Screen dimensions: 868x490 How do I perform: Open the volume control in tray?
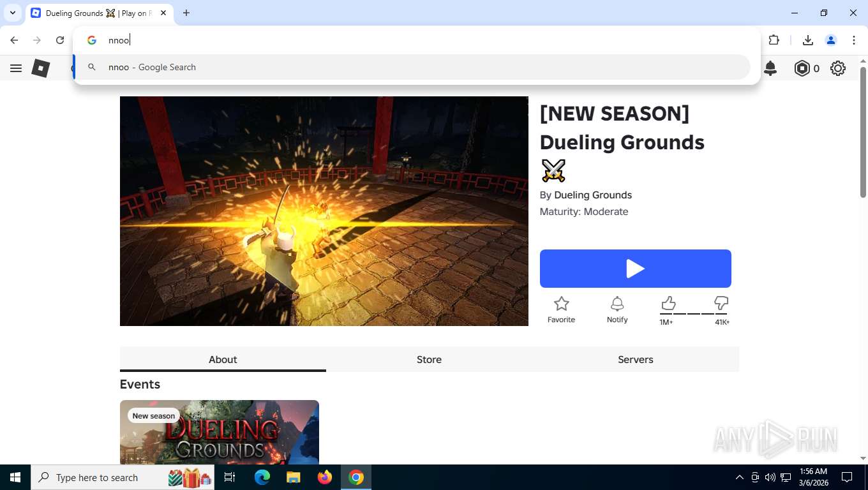click(770, 477)
